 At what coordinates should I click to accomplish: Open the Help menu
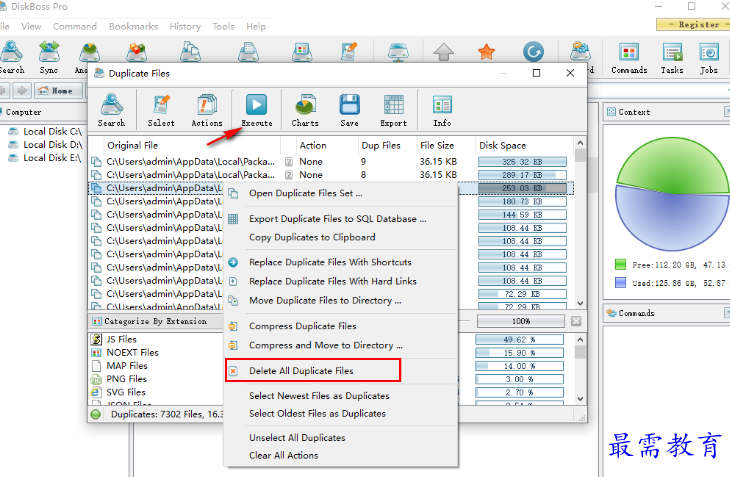[x=256, y=27]
